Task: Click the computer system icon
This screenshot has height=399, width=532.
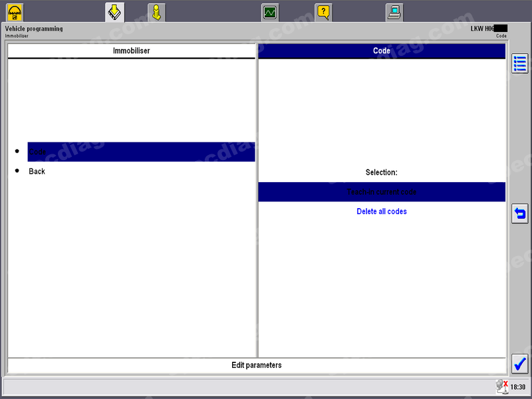Action: pyautogui.click(x=394, y=12)
